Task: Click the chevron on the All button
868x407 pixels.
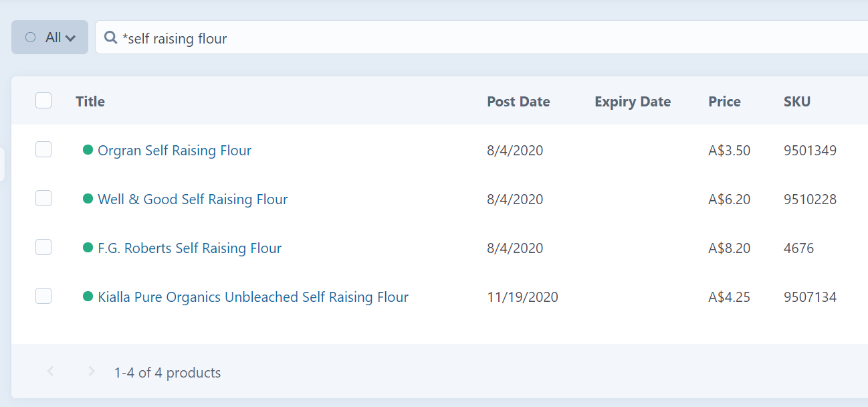Action: [x=70, y=37]
